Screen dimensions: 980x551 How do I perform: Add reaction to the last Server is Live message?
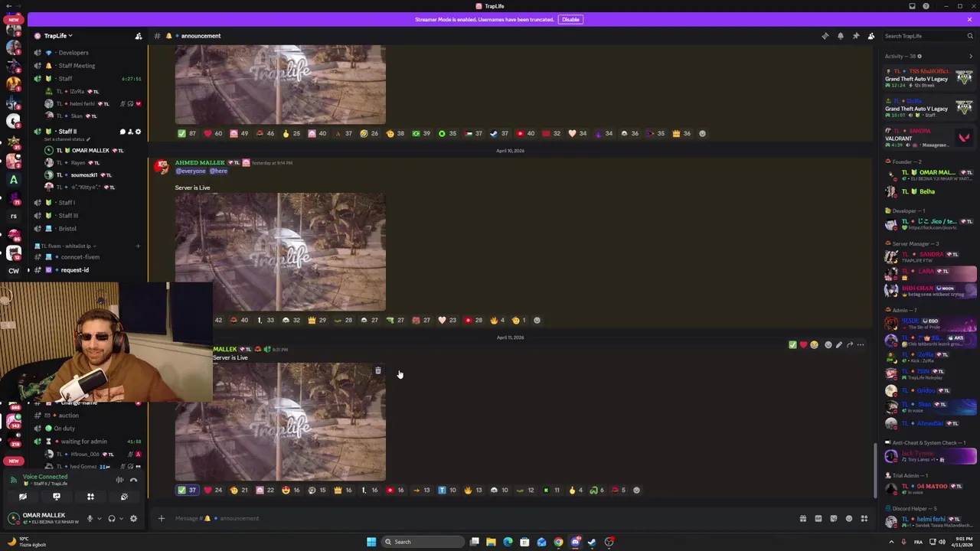636,490
